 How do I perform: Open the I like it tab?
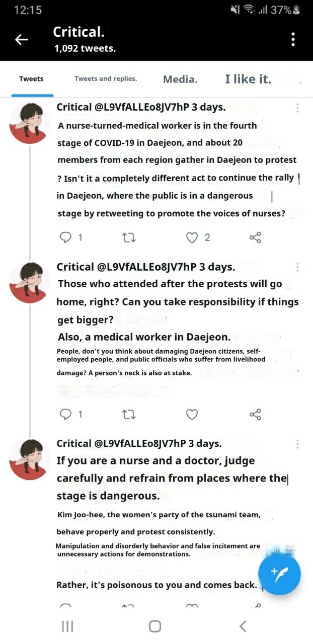248,79
